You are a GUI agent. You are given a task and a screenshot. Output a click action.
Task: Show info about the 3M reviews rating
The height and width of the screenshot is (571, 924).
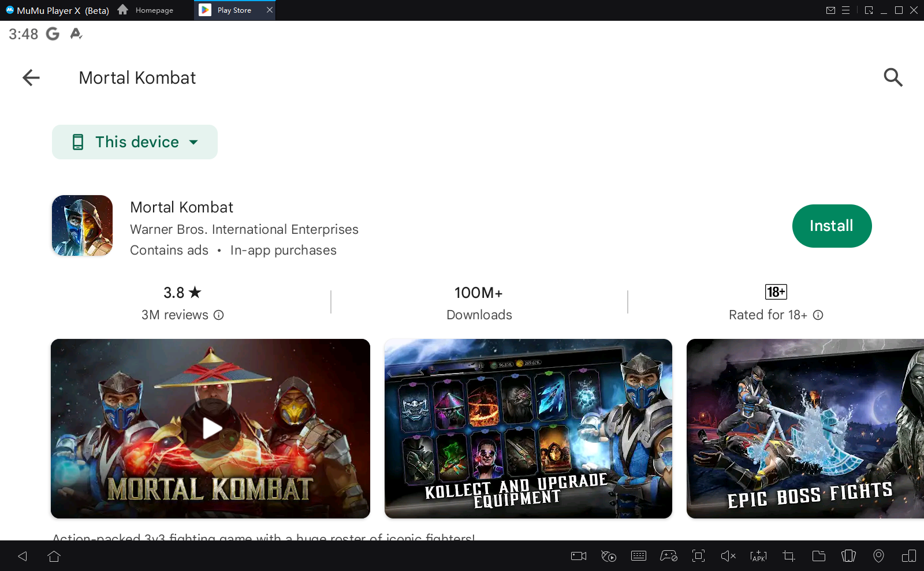click(218, 315)
